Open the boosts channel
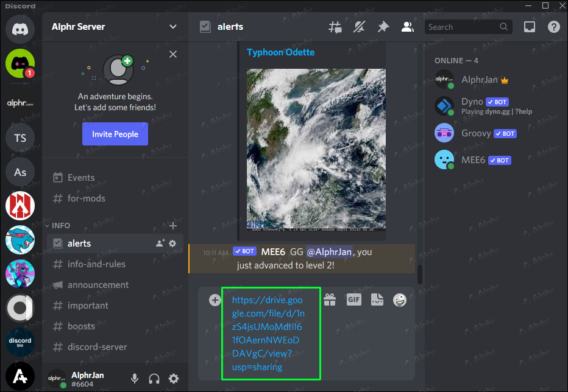 [115, 326]
